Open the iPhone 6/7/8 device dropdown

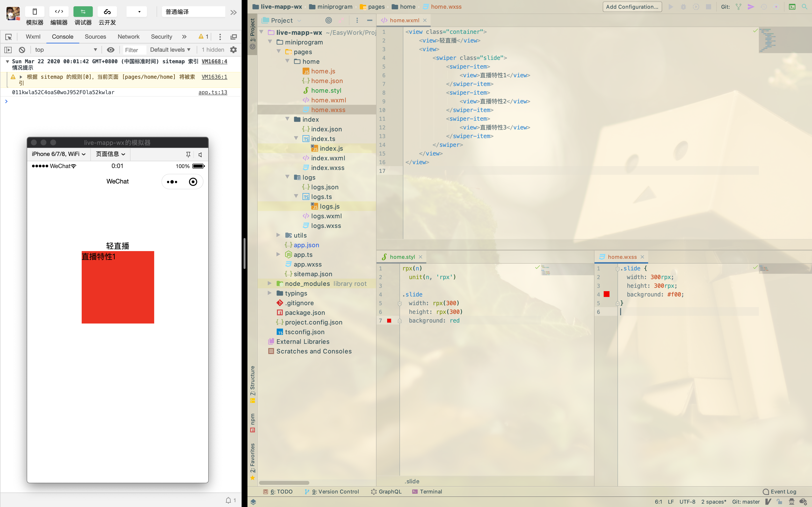click(x=59, y=154)
